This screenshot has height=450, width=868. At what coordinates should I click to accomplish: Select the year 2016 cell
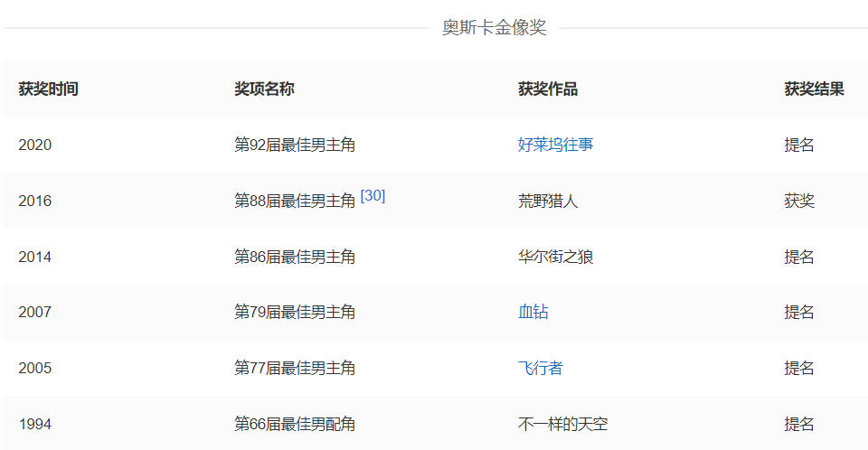[x=35, y=201]
